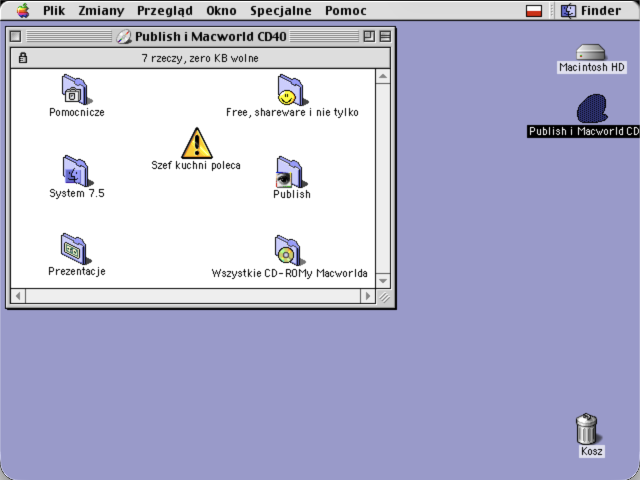Click the horizontal scrollbar left arrow
The height and width of the screenshot is (480, 640).
18,296
